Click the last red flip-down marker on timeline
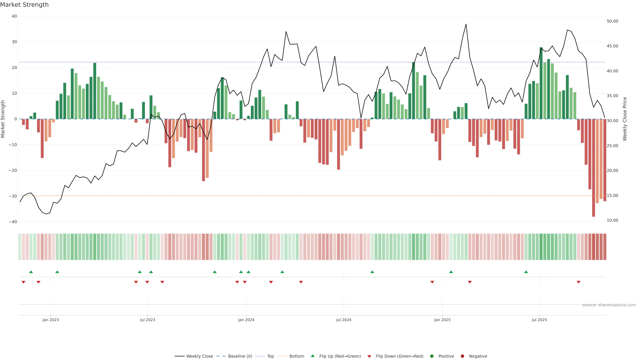 (578, 282)
